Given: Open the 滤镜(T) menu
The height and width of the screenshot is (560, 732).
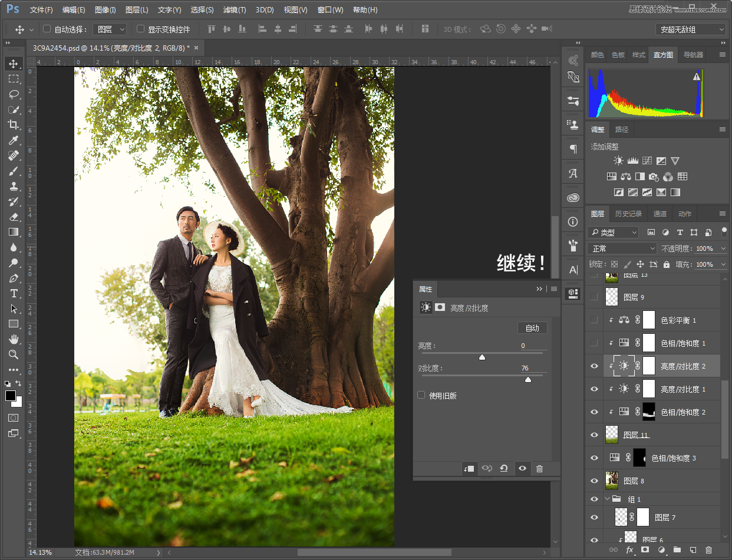Looking at the screenshot, I should 235,10.
